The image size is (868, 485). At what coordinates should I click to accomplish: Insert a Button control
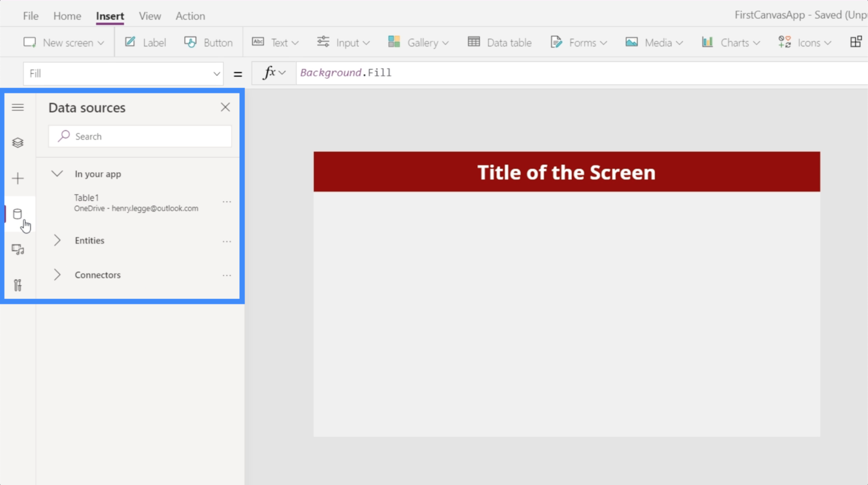coord(209,42)
